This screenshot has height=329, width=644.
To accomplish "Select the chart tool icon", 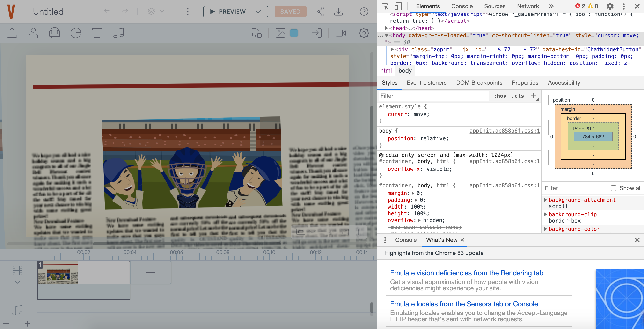I will coord(75,33).
